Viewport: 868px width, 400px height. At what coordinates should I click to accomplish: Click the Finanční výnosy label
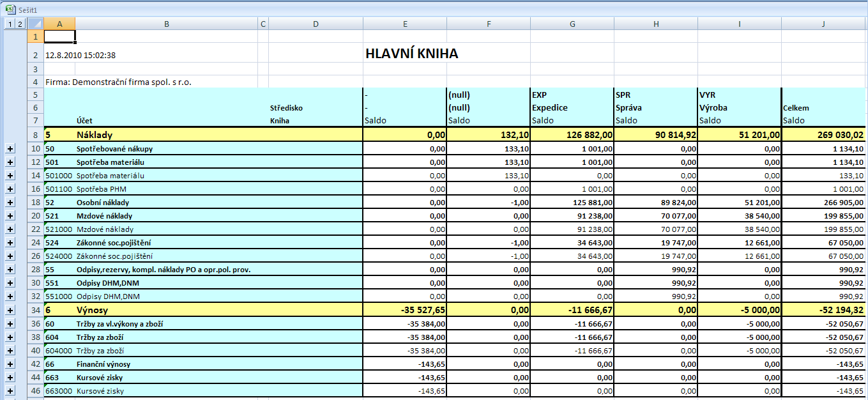[x=103, y=364]
